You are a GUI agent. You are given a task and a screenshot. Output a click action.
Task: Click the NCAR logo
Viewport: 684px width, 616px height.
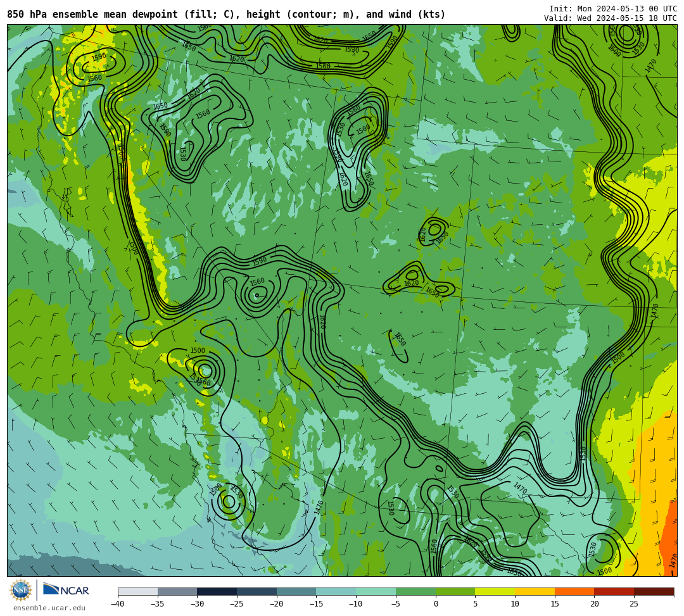66,590
